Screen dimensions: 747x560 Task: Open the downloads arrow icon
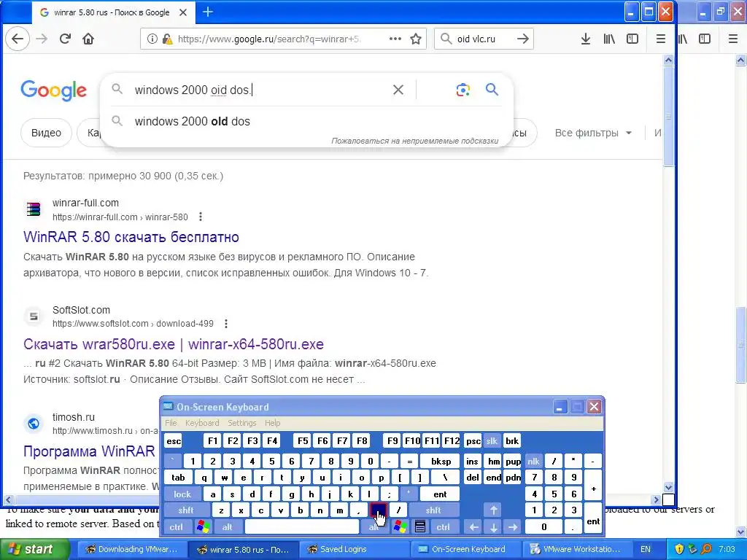[586, 39]
